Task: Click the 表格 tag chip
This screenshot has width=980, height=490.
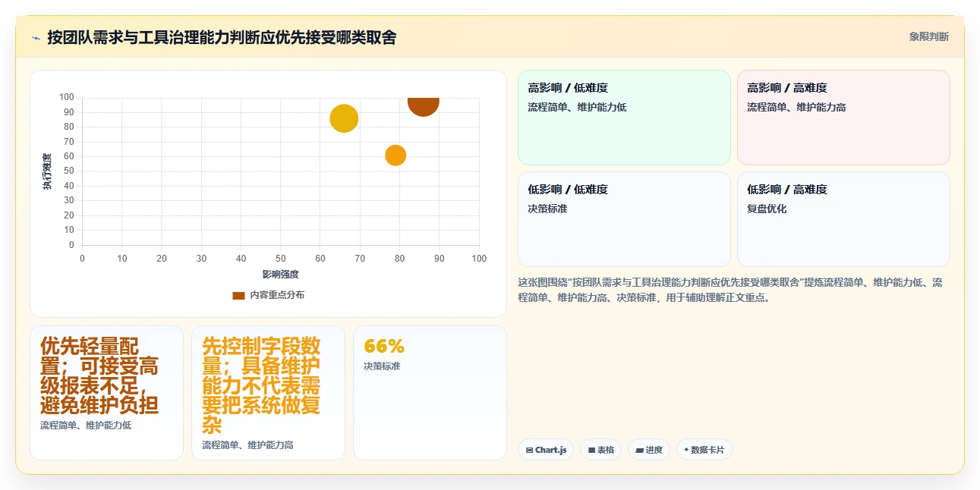Action: pos(600,450)
